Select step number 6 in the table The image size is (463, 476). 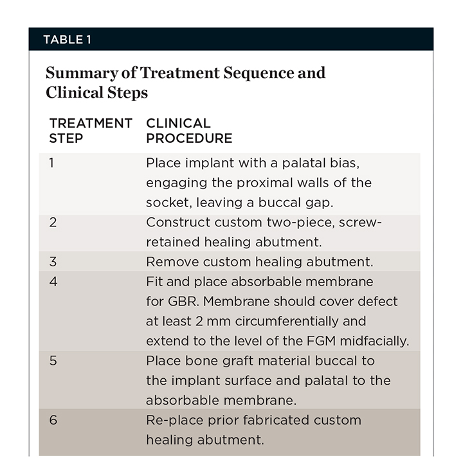pyautogui.click(x=53, y=420)
